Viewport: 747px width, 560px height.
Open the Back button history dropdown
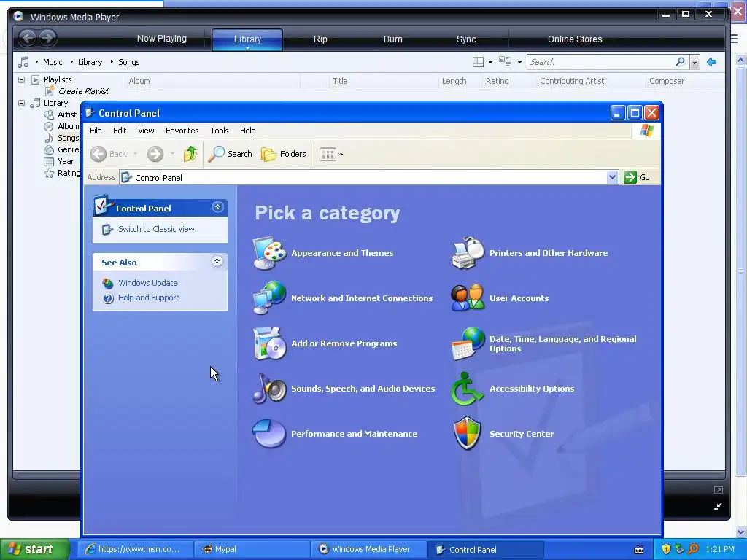click(135, 154)
